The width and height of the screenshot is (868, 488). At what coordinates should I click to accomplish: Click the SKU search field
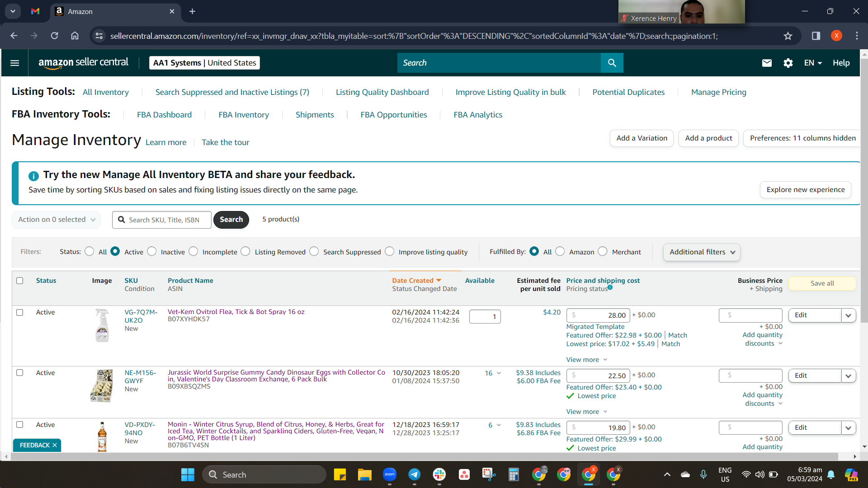coord(162,220)
